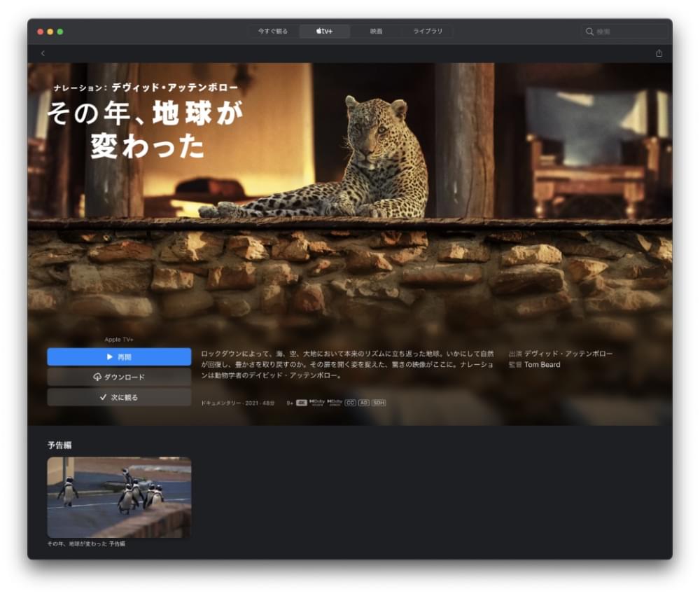Open the 映画 tab
Screen dimensions: 700x596
[377, 32]
